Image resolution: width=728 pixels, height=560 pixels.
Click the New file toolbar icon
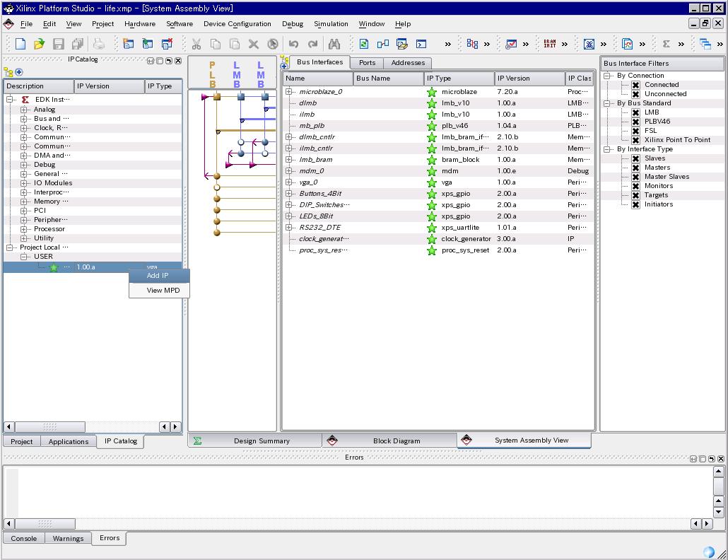pos(20,44)
